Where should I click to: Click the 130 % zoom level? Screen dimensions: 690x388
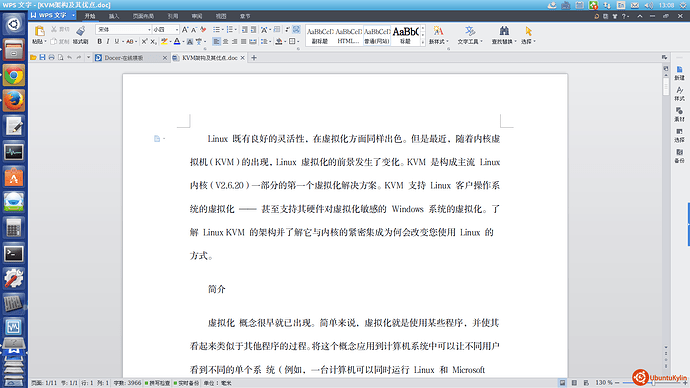pos(604,383)
